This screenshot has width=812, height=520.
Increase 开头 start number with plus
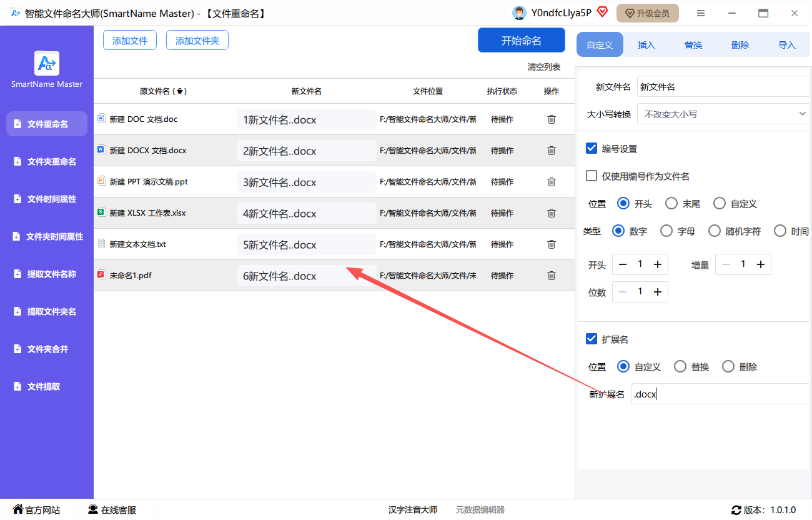pyautogui.click(x=658, y=265)
